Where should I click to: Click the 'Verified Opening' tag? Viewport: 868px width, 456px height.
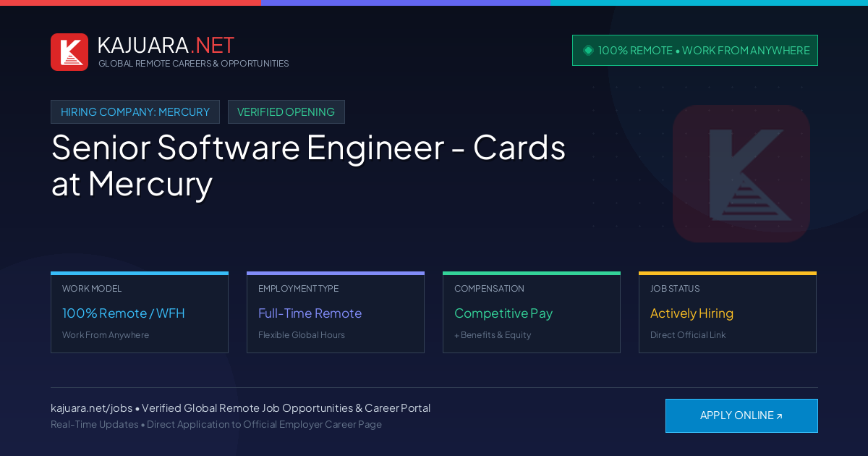click(286, 112)
